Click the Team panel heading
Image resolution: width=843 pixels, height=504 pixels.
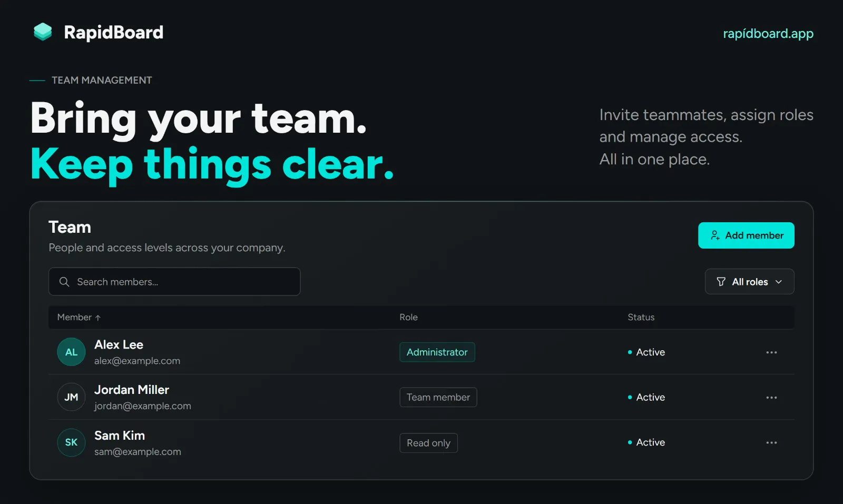pos(70,227)
